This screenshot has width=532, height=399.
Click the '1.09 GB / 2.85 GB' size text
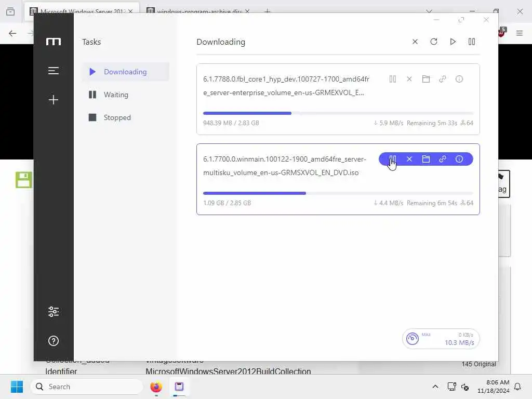pyautogui.click(x=227, y=203)
